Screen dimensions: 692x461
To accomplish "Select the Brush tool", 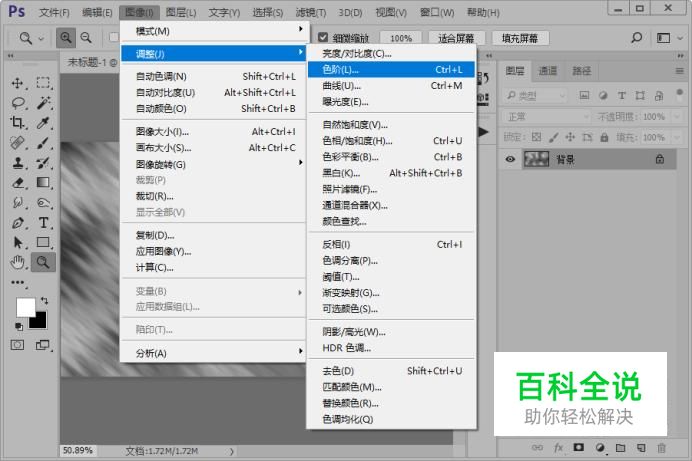I will click(x=43, y=143).
